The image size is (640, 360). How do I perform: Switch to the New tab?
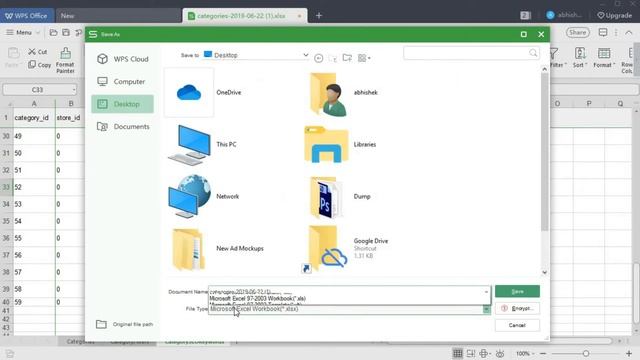coord(118,16)
